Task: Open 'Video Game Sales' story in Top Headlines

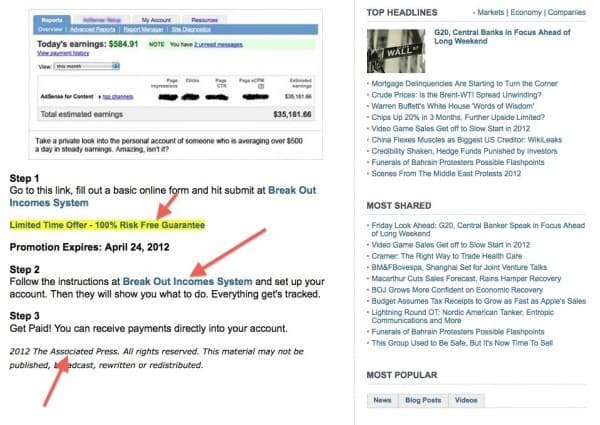Action: point(450,129)
